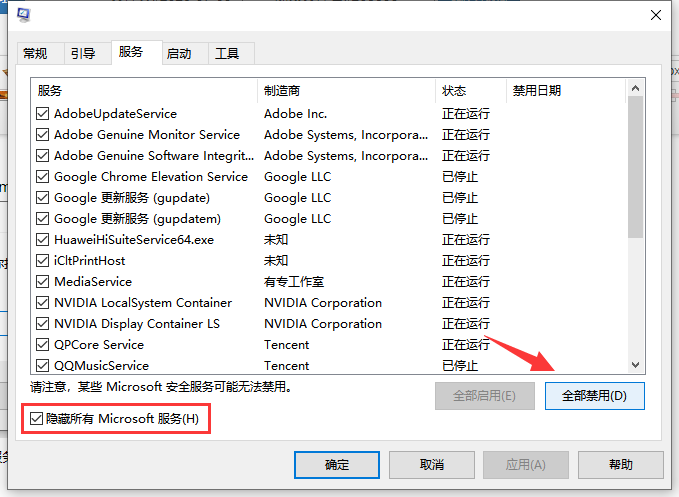679x497 pixels.
Task: Sort list by 制造商 column header
Action: pos(345,90)
